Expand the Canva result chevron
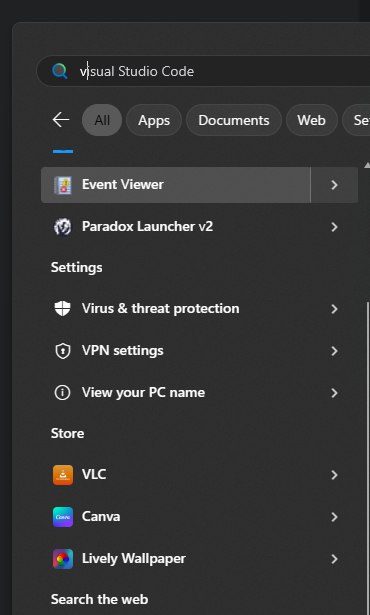 coord(334,517)
